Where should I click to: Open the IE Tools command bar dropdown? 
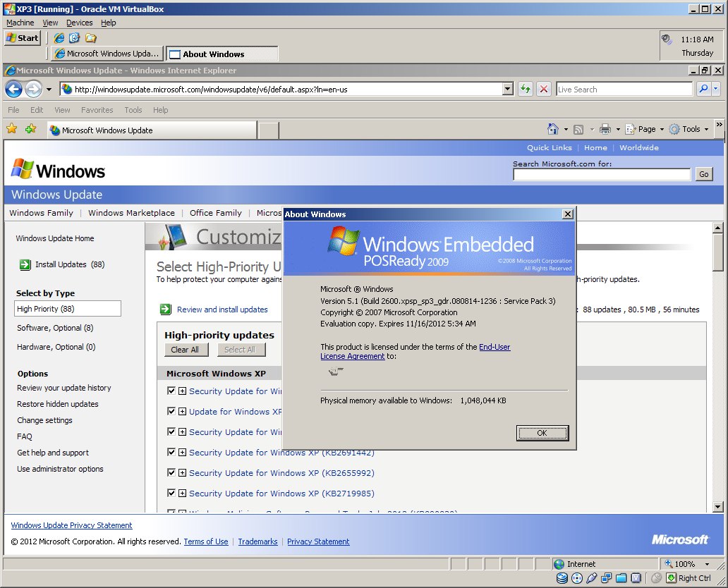click(689, 130)
